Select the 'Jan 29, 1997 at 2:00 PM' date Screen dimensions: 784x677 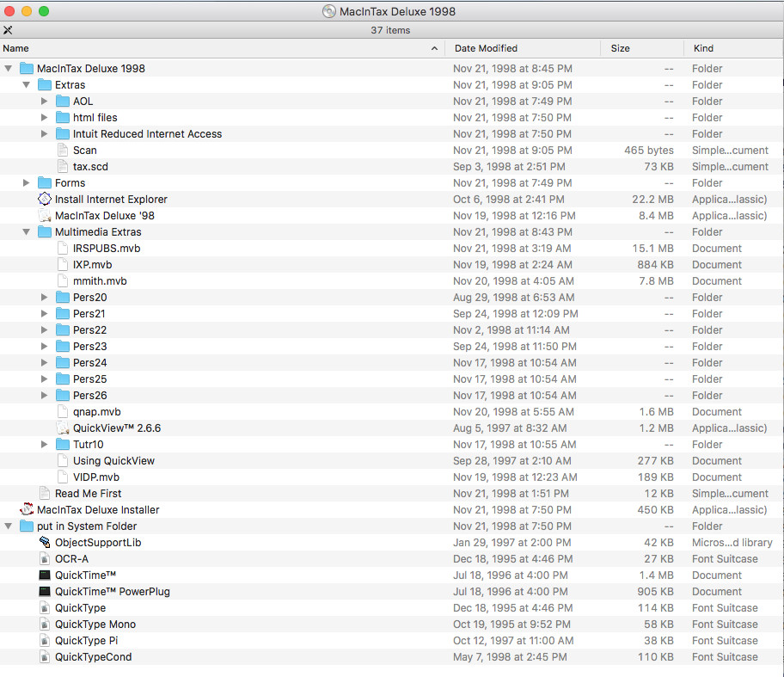tap(511, 543)
